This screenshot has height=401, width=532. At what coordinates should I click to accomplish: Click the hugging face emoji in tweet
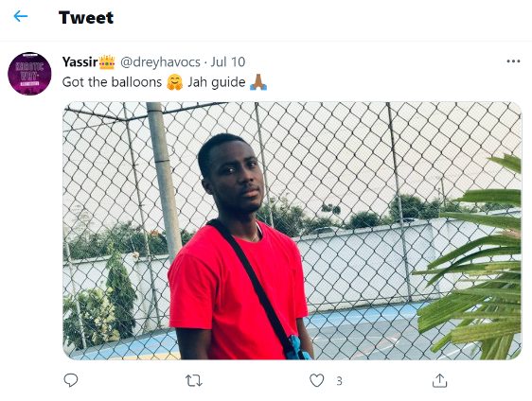175,82
